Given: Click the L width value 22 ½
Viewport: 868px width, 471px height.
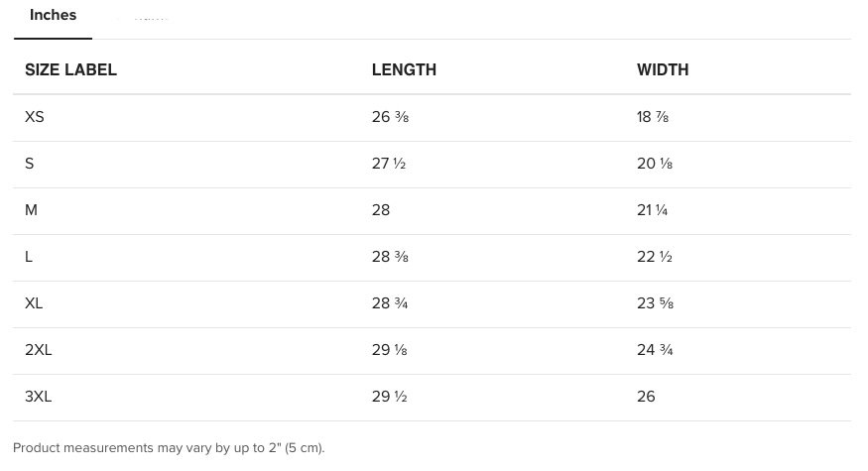Looking at the screenshot, I should [655, 256].
